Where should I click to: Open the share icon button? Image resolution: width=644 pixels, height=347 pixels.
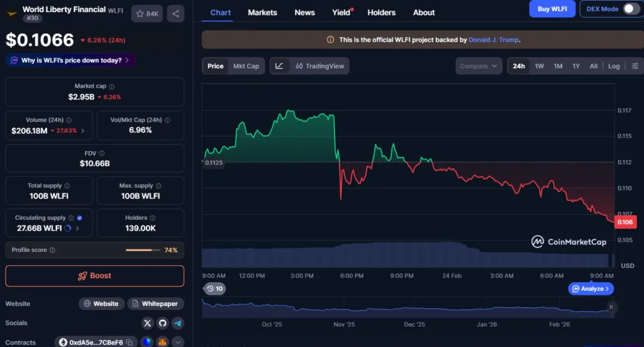click(175, 14)
